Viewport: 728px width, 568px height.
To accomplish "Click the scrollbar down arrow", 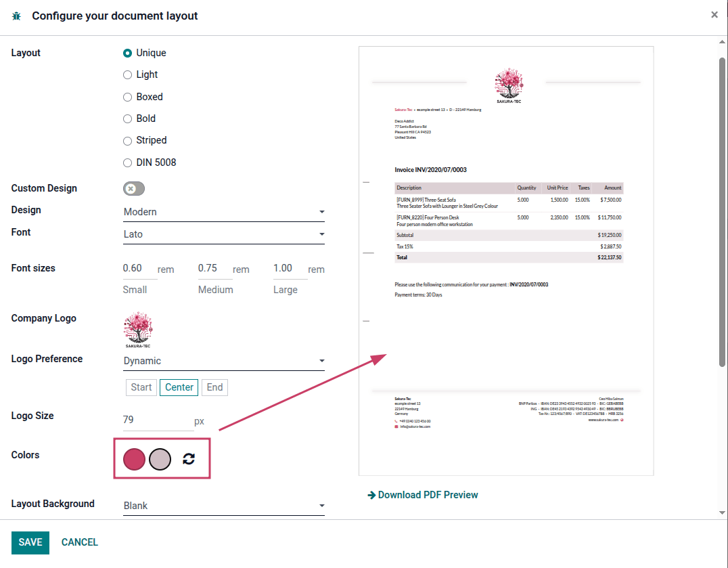I will (x=722, y=512).
